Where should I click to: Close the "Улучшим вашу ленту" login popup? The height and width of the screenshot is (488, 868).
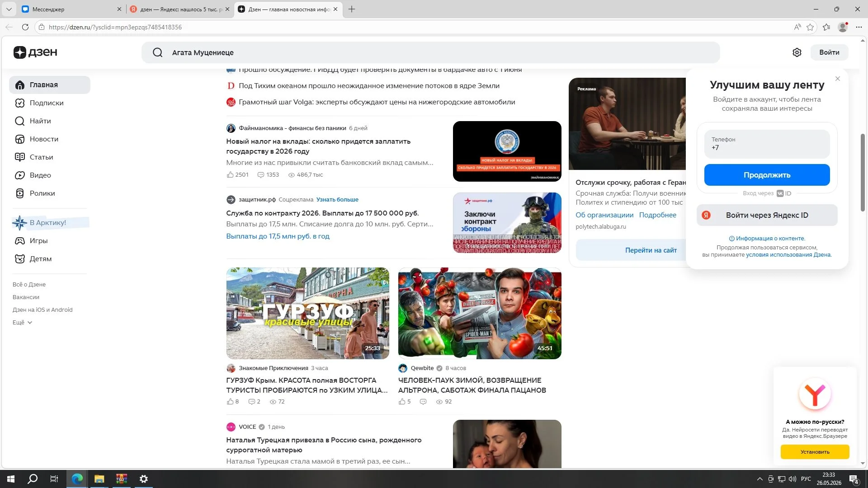click(838, 79)
